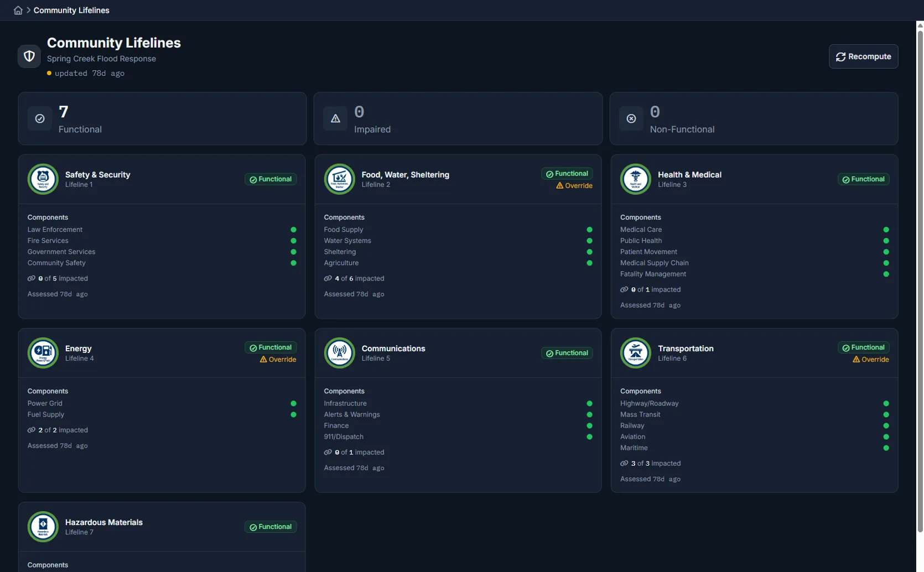This screenshot has width=924, height=572.
Task: Open the Health & Medical lifeline icon
Action: click(x=636, y=179)
